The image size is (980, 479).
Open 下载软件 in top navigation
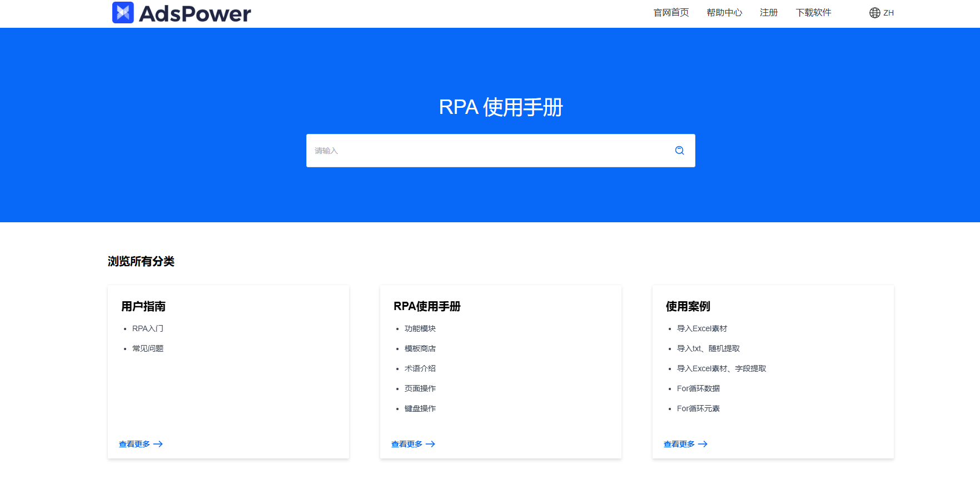click(813, 13)
